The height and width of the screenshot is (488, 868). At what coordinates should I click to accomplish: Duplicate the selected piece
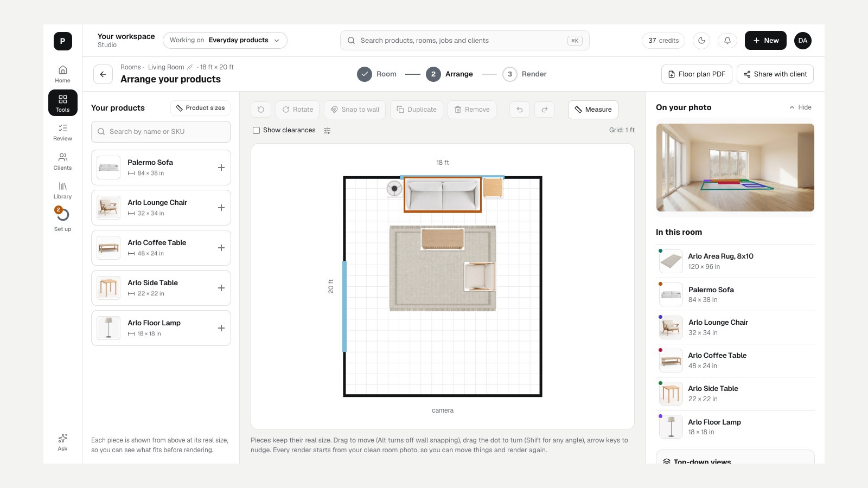tap(417, 110)
